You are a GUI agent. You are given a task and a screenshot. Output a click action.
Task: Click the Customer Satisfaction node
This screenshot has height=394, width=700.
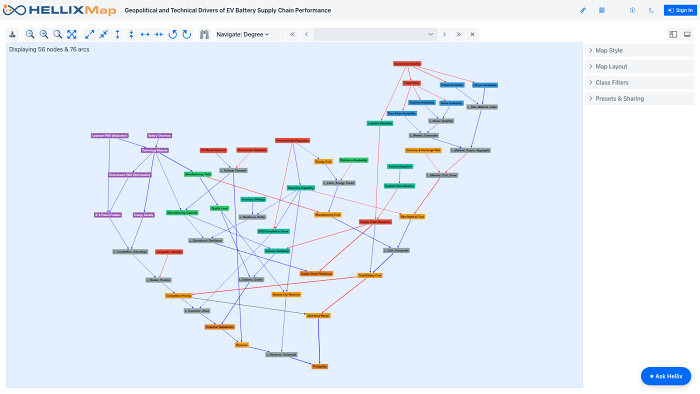click(220, 327)
